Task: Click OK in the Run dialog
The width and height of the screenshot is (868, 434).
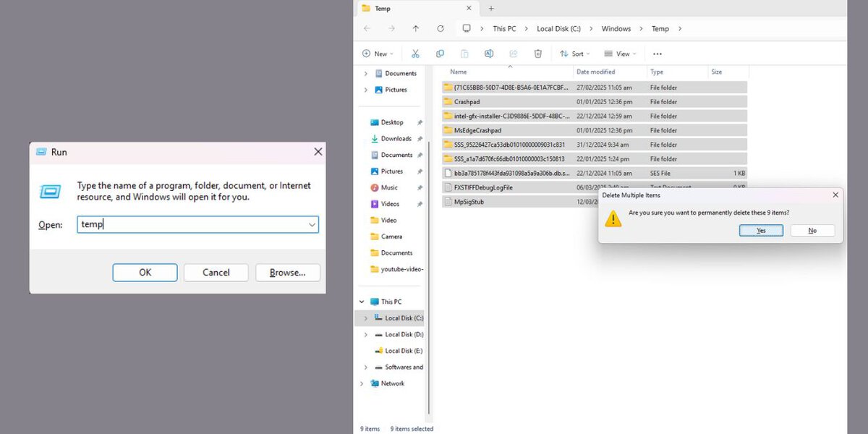Action: (145, 272)
